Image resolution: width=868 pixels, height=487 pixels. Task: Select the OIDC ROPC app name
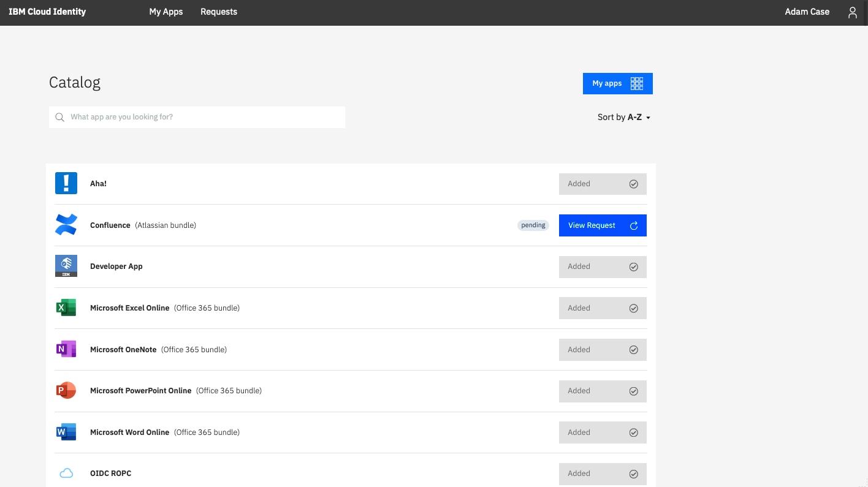click(111, 474)
